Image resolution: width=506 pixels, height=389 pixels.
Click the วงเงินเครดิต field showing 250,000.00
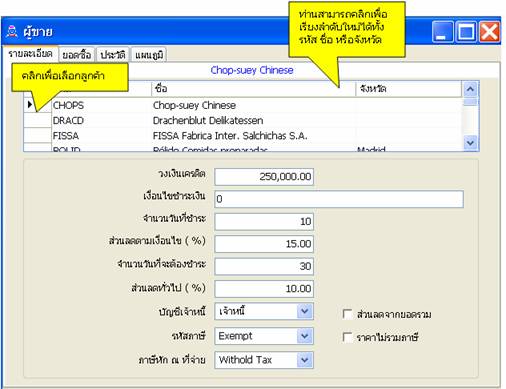tap(264, 177)
